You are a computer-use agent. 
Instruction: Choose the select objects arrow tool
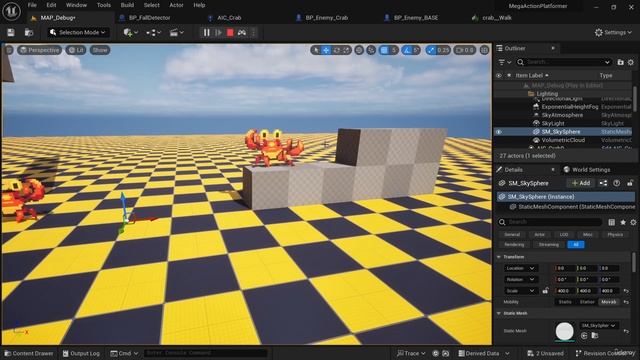pyautogui.click(x=316, y=50)
